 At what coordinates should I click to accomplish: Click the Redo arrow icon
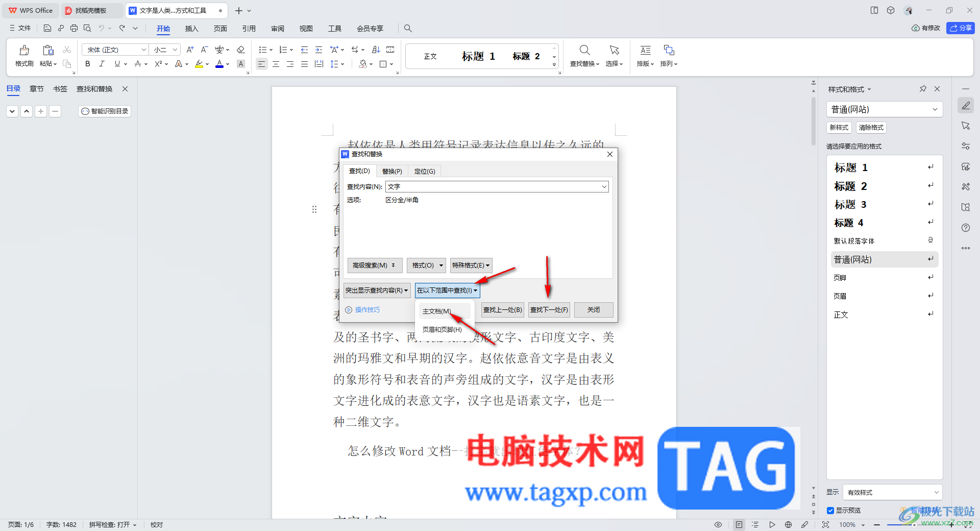coord(122,28)
